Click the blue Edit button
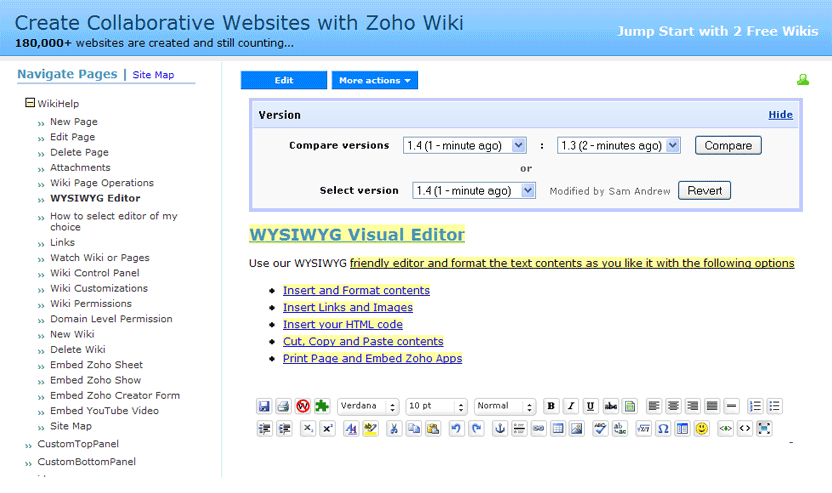 coord(284,80)
